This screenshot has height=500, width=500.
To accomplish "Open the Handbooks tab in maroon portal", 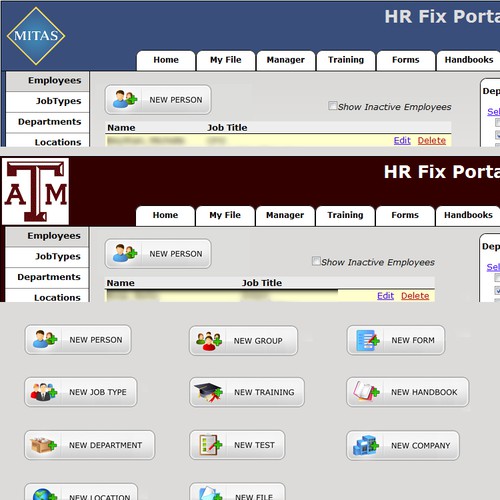I will click(x=468, y=216).
